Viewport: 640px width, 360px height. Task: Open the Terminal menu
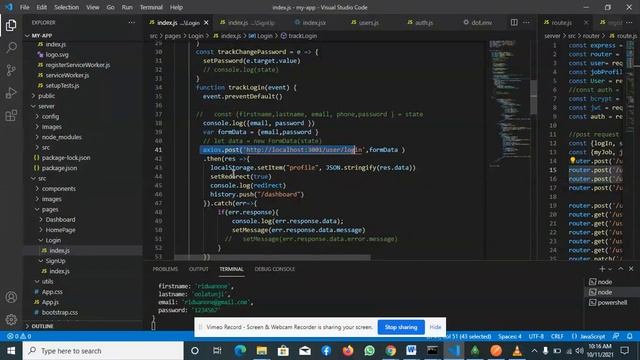[151, 7]
